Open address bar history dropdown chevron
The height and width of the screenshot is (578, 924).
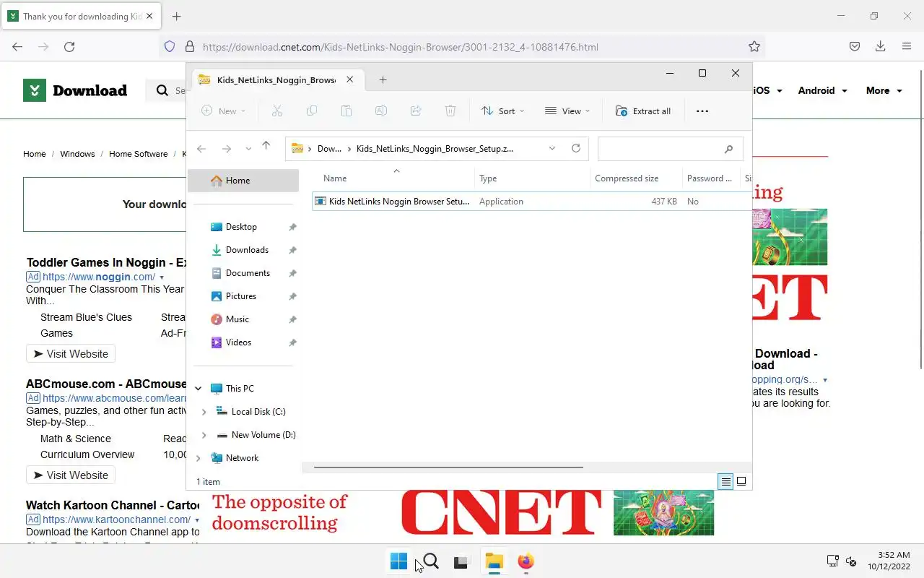(552, 148)
